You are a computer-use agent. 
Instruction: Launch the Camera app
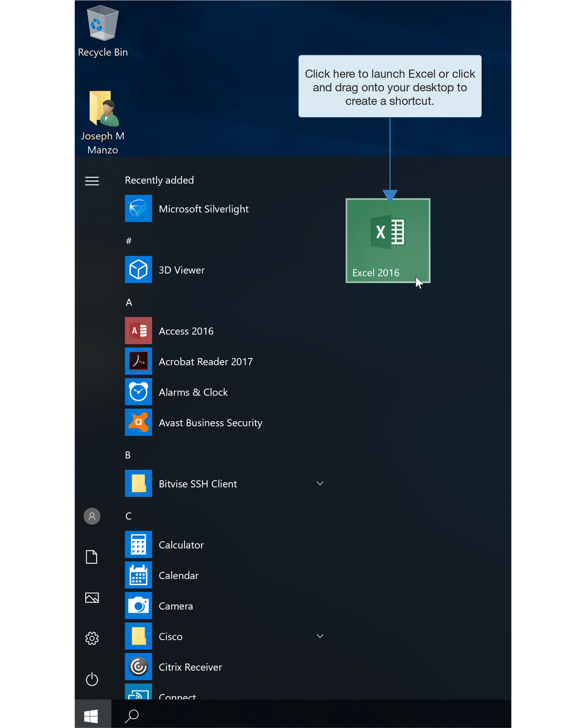tap(175, 606)
